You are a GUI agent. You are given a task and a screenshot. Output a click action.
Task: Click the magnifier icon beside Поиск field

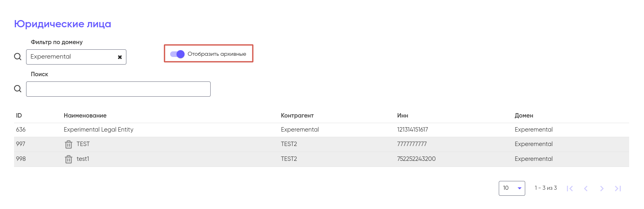pos(18,89)
